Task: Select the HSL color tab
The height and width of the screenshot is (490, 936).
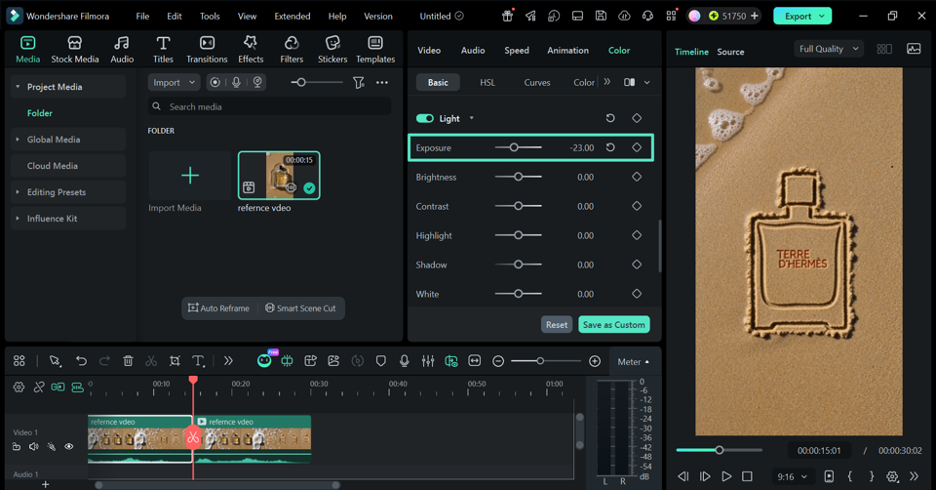Action: click(487, 82)
